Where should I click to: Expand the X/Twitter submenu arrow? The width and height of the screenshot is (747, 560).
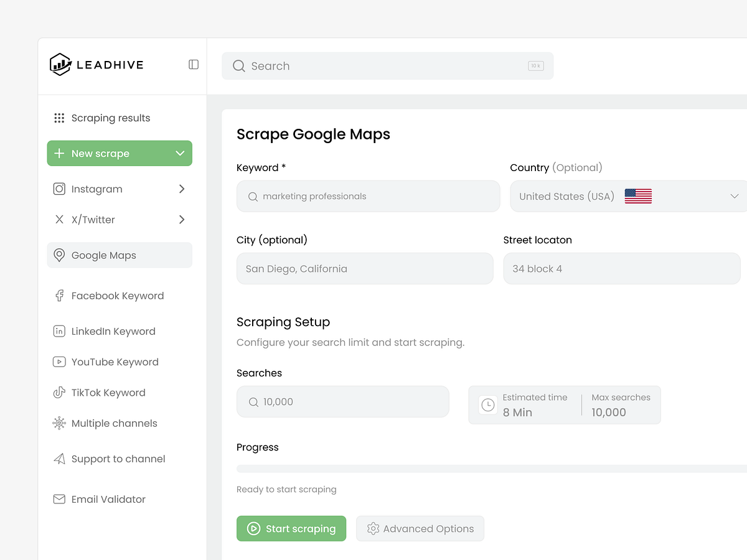pos(182,220)
